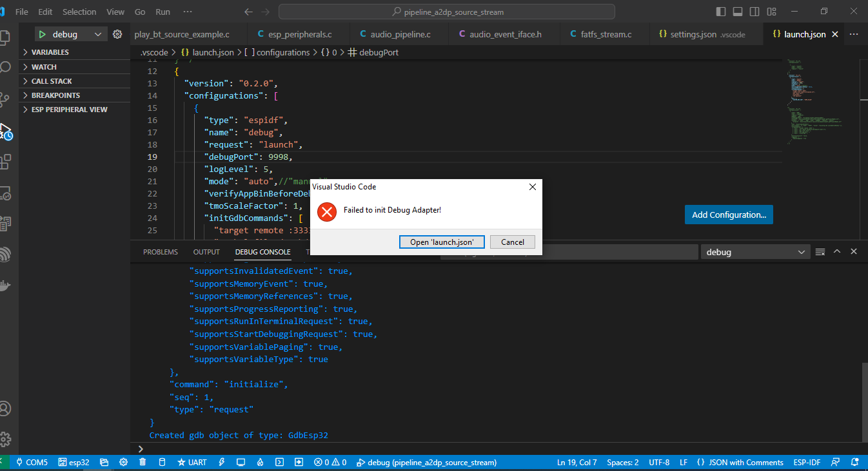The image size is (868, 471).
Task: Toggle Secondary Side Bar layout icon
Action: (x=755, y=12)
